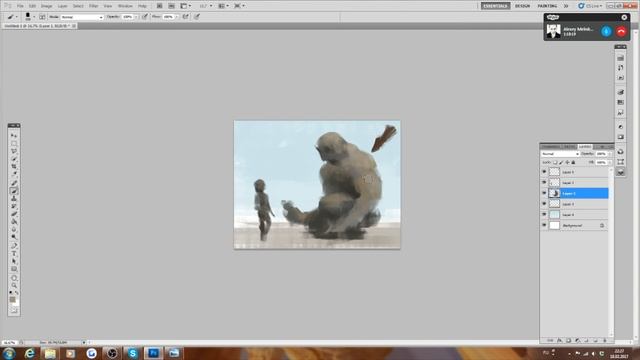Select the Move tool
640x360 pixels.
point(14,136)
